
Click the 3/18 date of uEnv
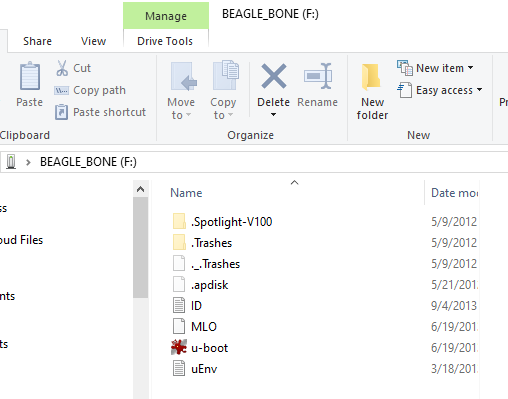tap(455, 369)
